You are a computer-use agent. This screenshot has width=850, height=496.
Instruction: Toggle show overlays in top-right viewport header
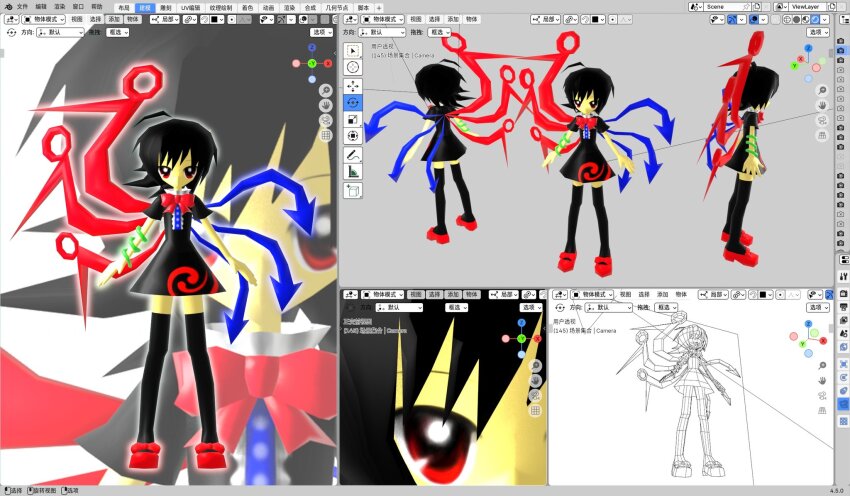coord(754,20)
